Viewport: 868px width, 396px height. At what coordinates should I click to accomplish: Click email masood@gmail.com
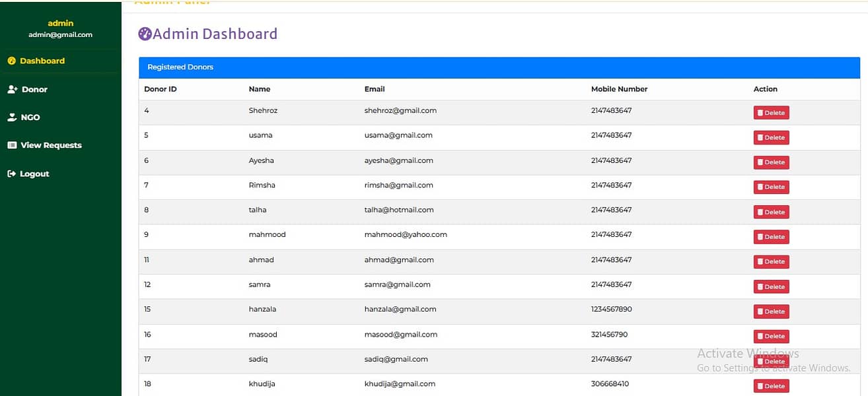(400, 335)
